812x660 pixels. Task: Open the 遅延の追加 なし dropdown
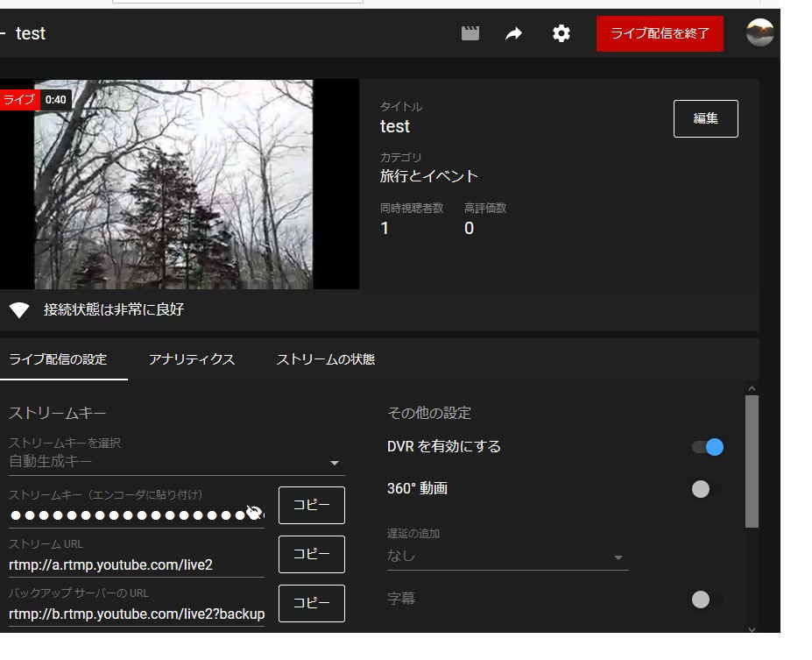pos(507,557)
